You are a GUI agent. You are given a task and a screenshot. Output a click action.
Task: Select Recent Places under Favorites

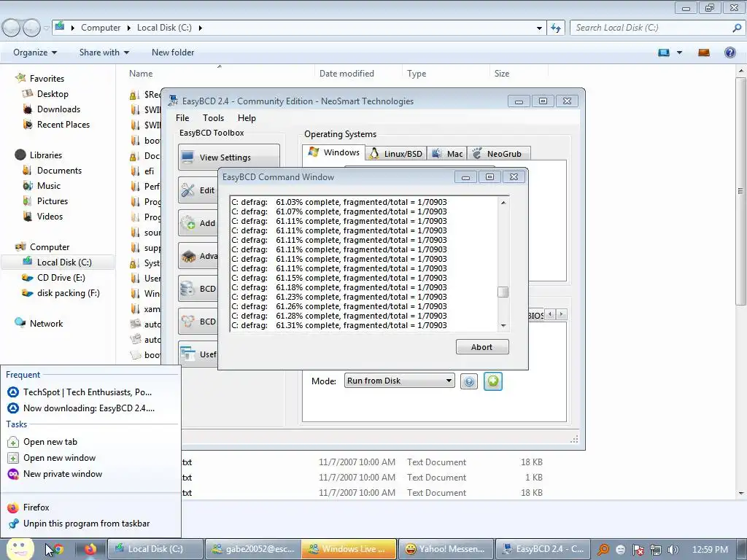click(63, 124)
